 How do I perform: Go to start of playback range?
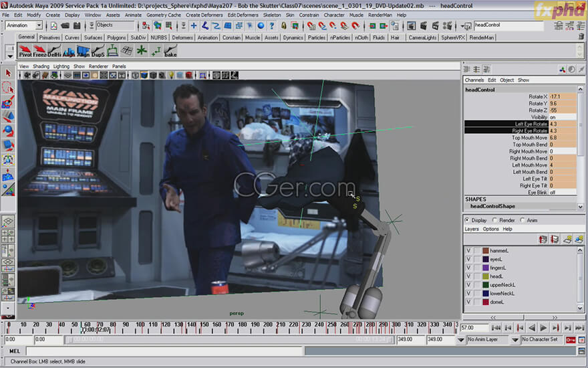(x=496, y=328)
